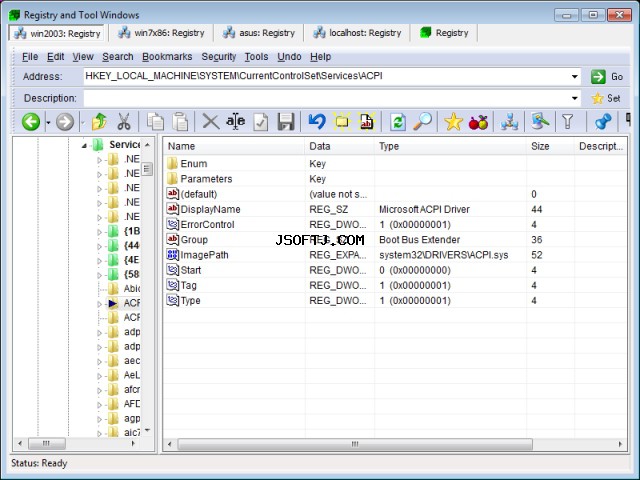The width and height of the screenshot is (640, 480).
Task: Expand the {44 tree node
Action: [99, 246]
